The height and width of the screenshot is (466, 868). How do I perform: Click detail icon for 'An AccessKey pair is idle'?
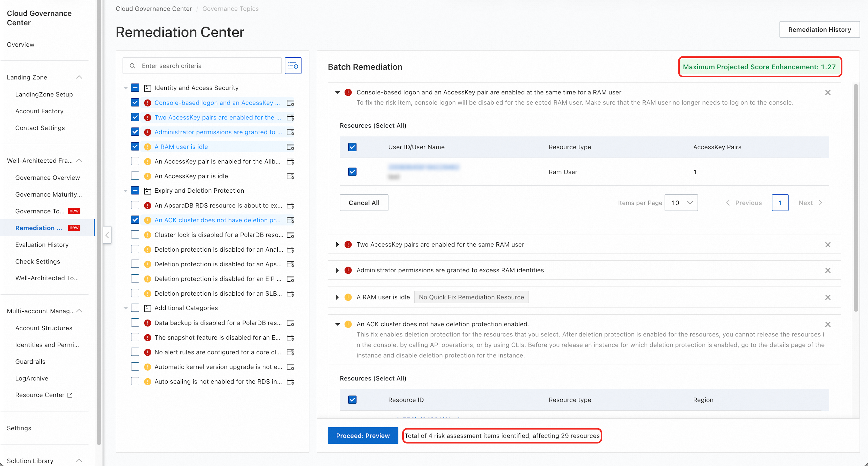[290, 176]
